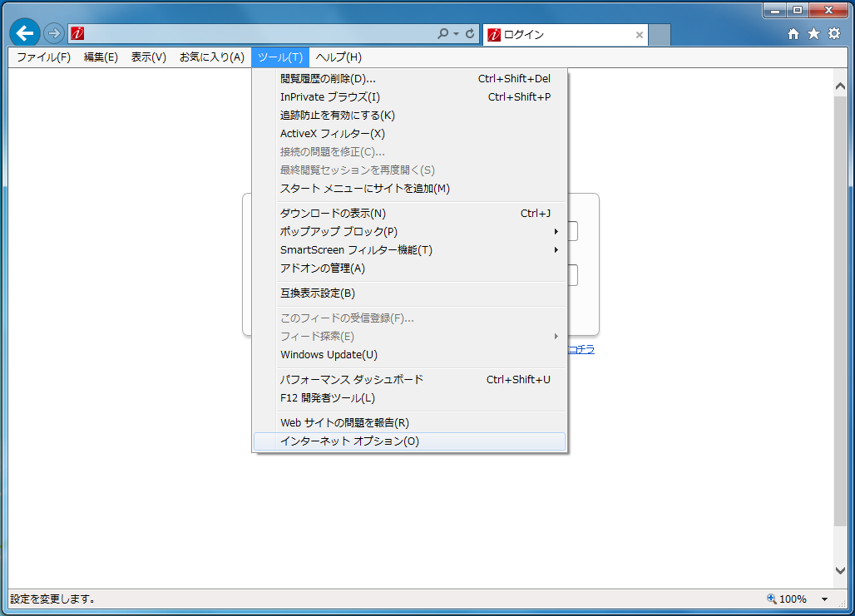The height and width of the screenshot is (616, 855).
Task: Collapse the ツール(T) menu
Action: pyautogui.click(x=280, y=57)
